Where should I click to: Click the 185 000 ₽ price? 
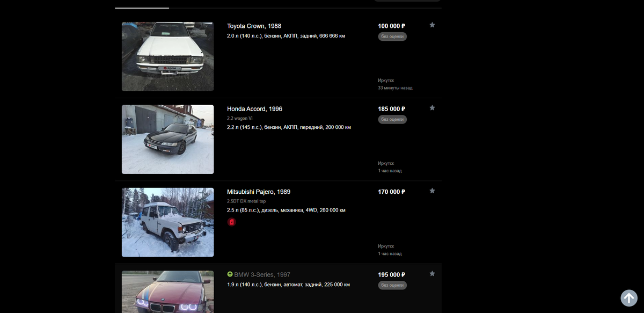pyautogui.click(x=391, y=109)
